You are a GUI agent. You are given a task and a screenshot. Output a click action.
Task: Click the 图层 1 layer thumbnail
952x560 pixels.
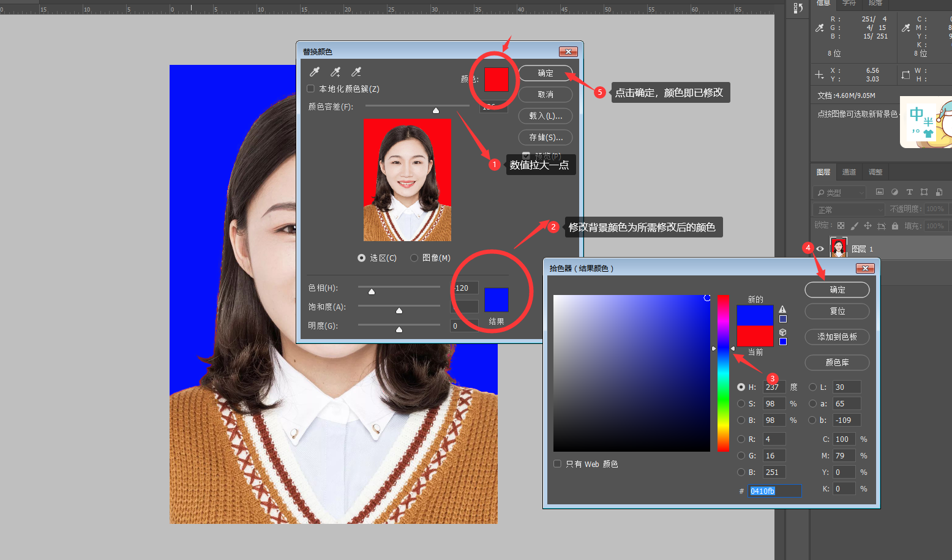point(838,247)
